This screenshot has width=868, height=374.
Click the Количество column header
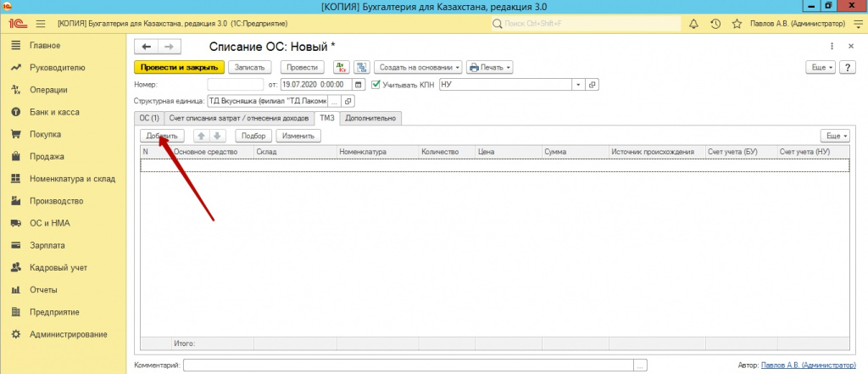(446, 151)
